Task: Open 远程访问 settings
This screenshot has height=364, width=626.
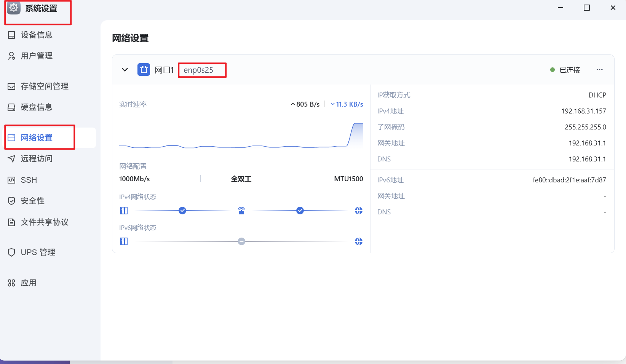Action: [x=36, y=159]
